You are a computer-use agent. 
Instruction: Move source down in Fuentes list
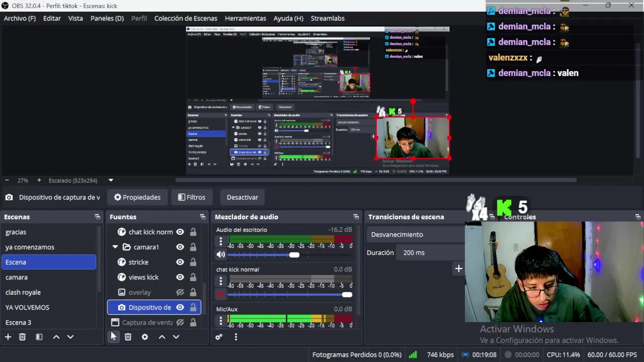click(x=176, y=337)
